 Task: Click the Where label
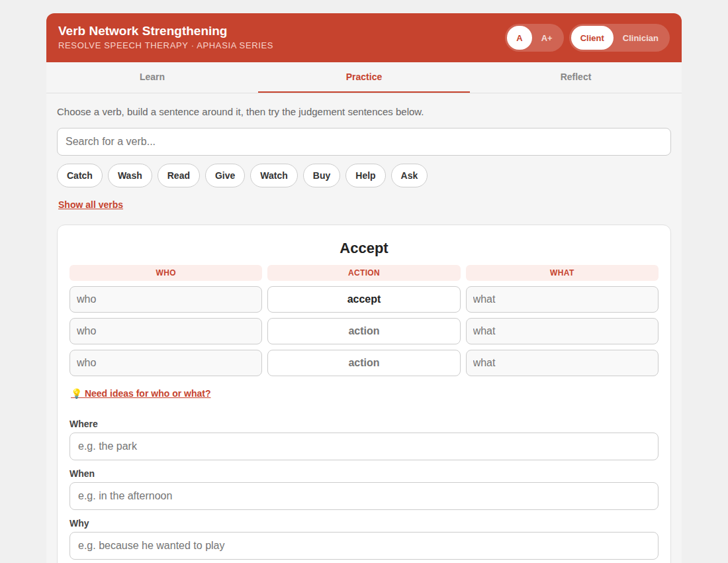[x=83, y=424]
